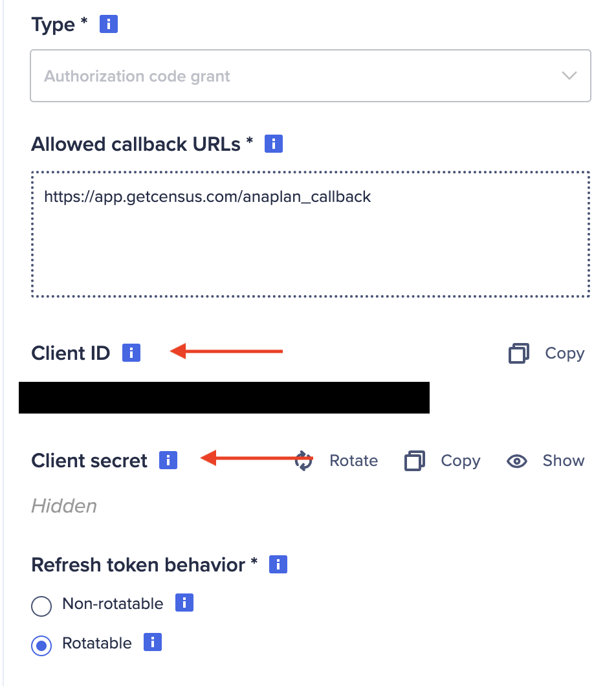The width and height of the screenshot is (616, 686).
Task: Click the Show text for Client secret
Action: 563,461
